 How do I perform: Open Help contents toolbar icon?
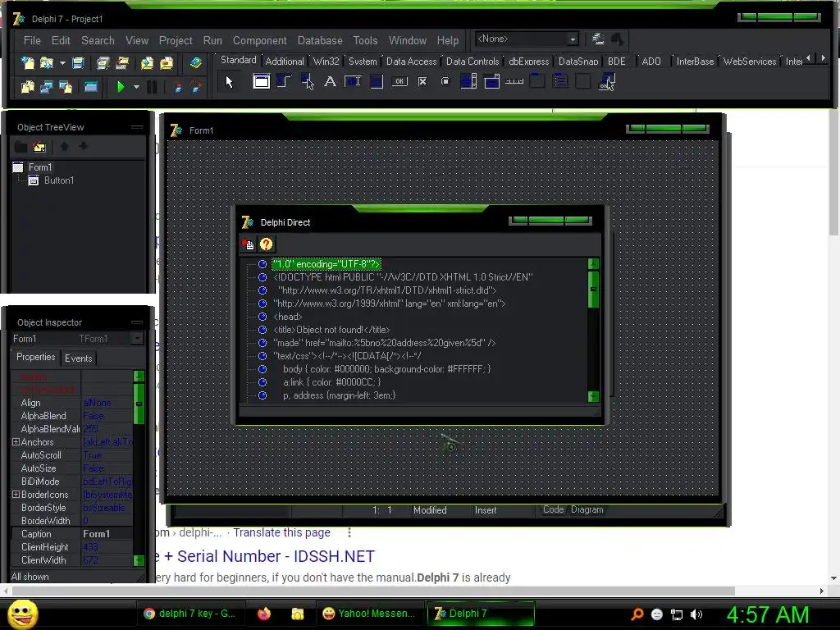click(195, 62)
